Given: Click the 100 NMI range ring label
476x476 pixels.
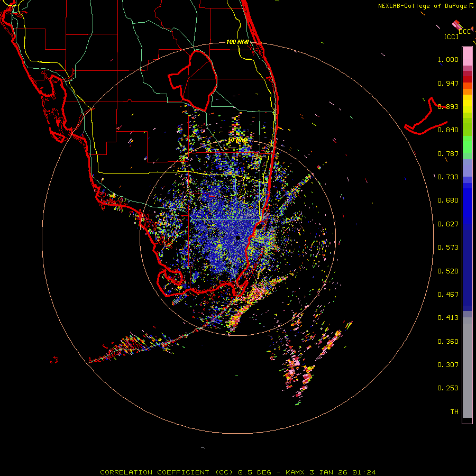Looking at the screenshot, I should 237,42.
